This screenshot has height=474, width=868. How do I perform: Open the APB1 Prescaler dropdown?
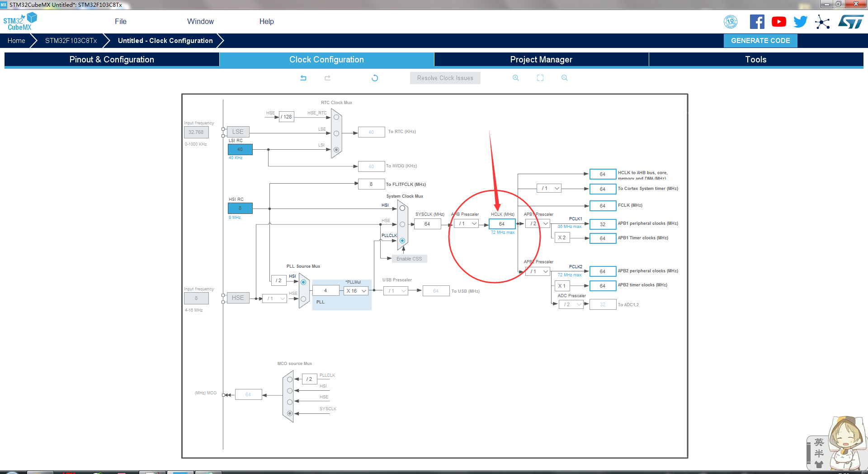(x=538, y=224)
